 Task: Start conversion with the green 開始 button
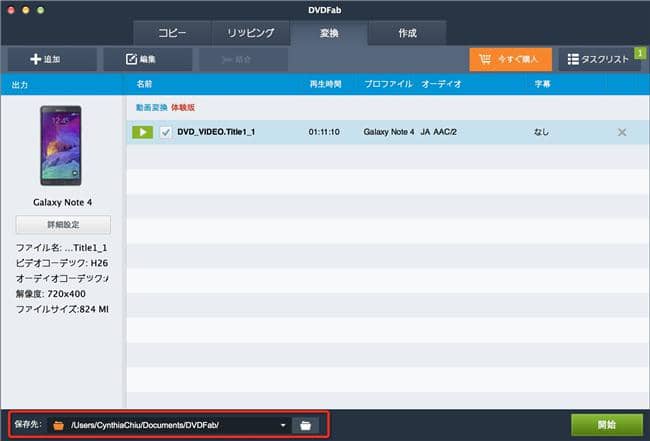(606, 425)
